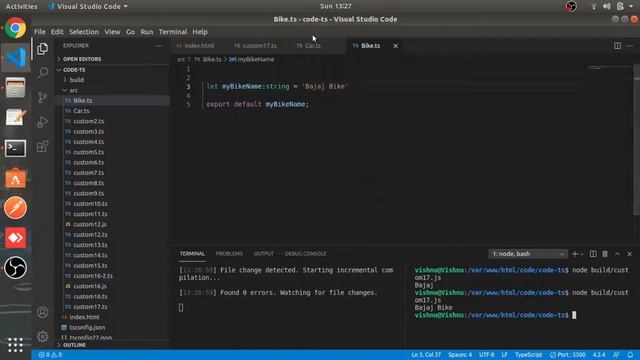Open the Activities overview

coord(21,6)
